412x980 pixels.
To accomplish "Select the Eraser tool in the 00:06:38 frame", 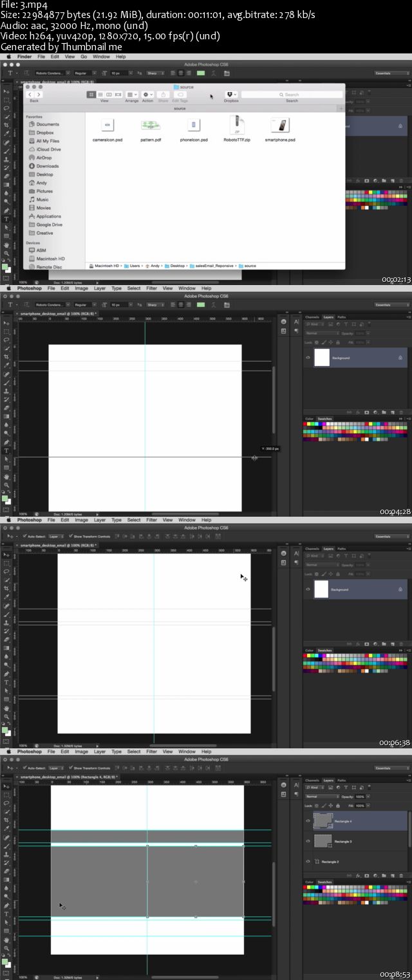I will point(6,639).
